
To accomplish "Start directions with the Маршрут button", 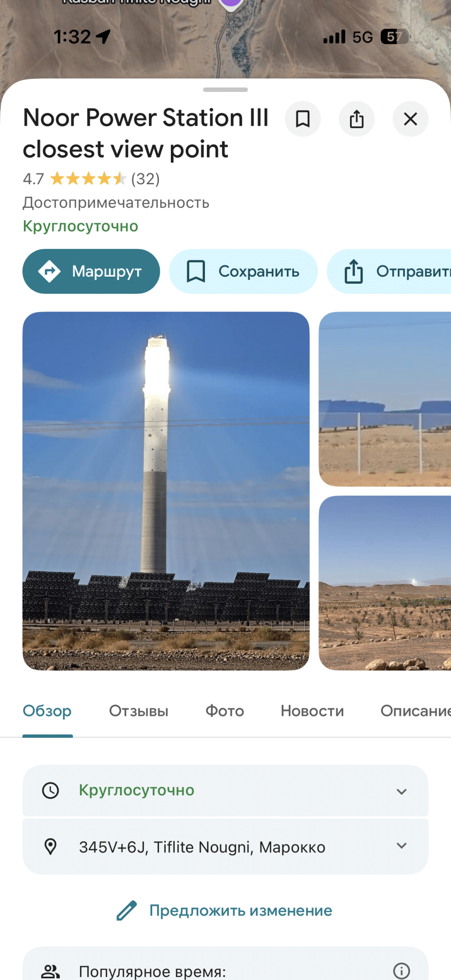I will 91,271.
